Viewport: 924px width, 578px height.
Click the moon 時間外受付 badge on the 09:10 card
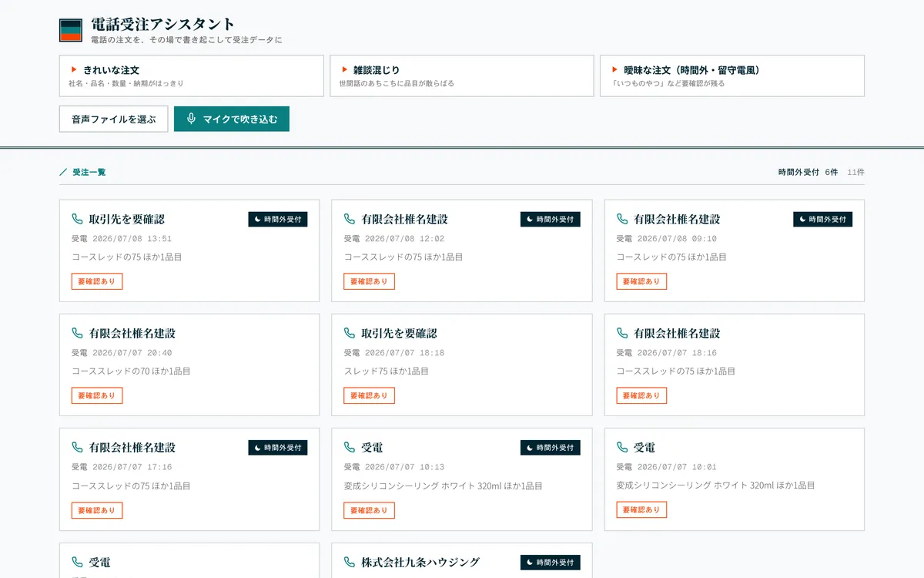822,219
